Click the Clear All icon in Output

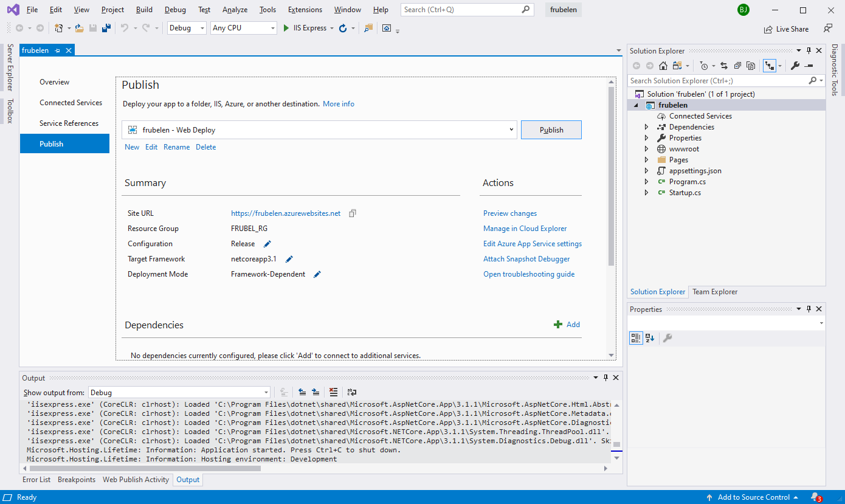point(333,393)
